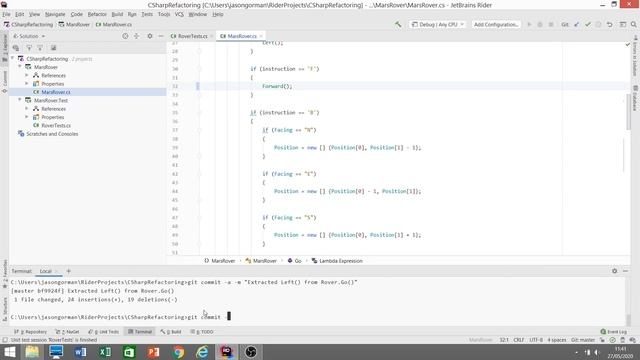Click the CRLF line separator status entry
The image size is (640, 360).
point(519,340)
